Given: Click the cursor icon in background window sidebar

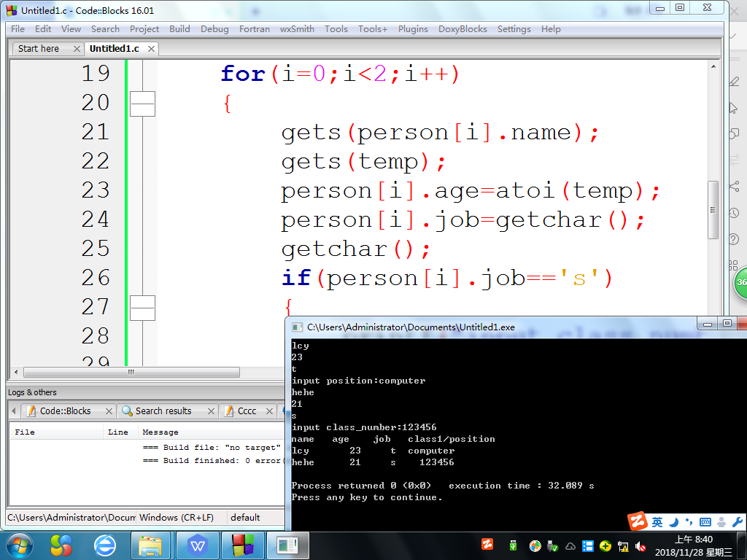Looking at the screenshot, I should (x=734, y=108).
